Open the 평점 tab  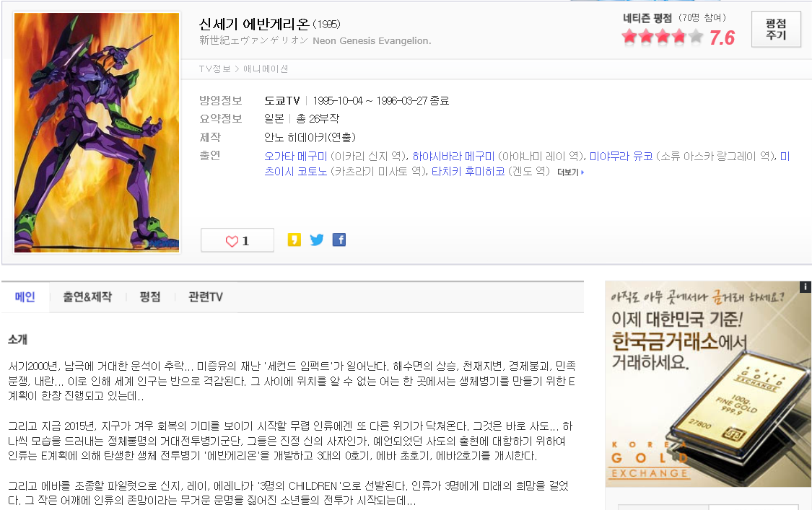(149, 296)
